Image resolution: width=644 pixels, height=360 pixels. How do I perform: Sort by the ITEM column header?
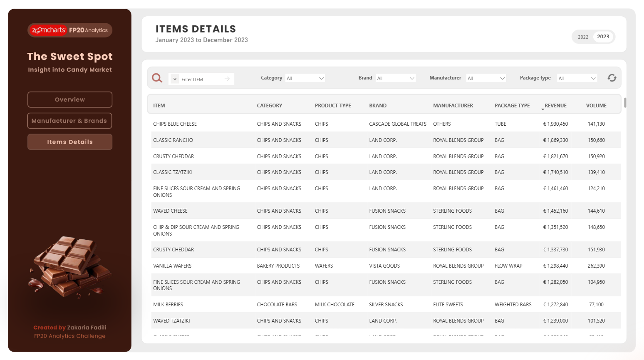pyautogui.click(x=159, y=106)
